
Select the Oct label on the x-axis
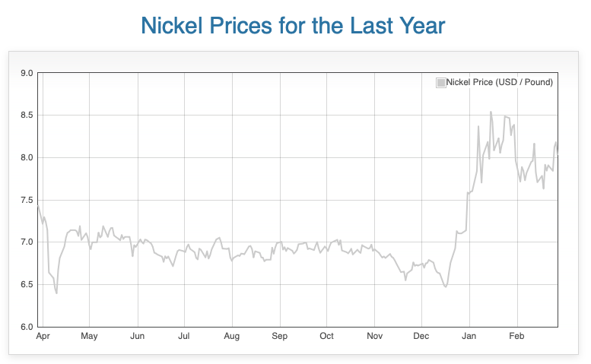coord(326,336)
